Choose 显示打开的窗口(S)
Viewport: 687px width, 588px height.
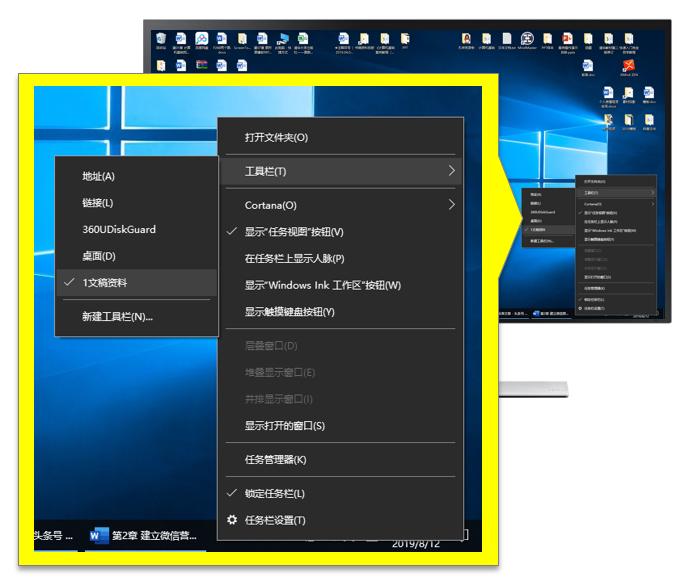(x=340, y=426)
